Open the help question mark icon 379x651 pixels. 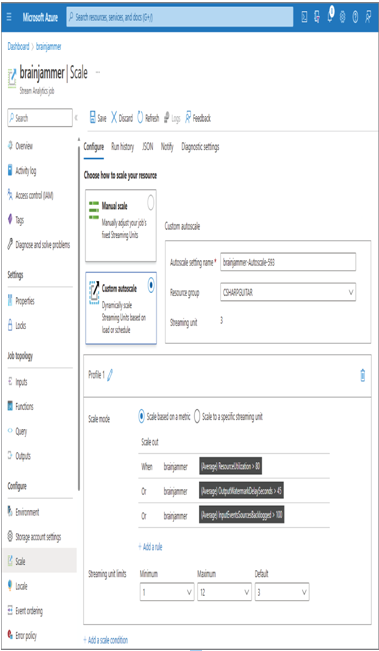pos(355,17)
